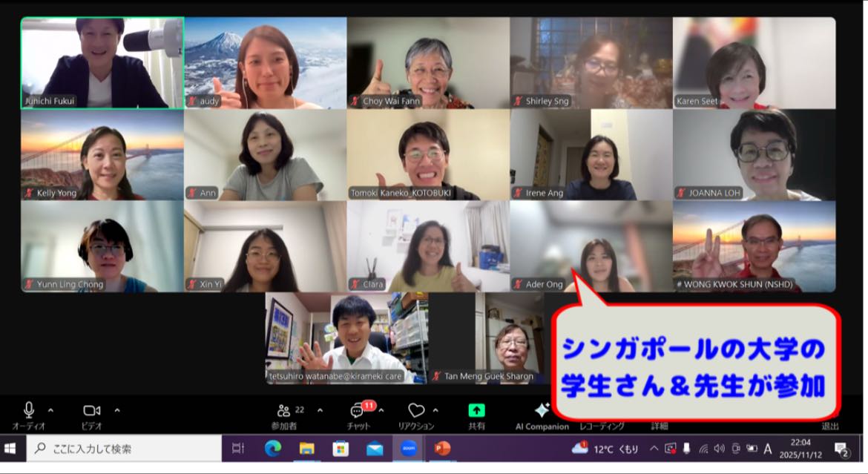This screenshot has height=474, width=868.
Task: Open Microsoft Edge from the taskbar
Action: (273, 449)
